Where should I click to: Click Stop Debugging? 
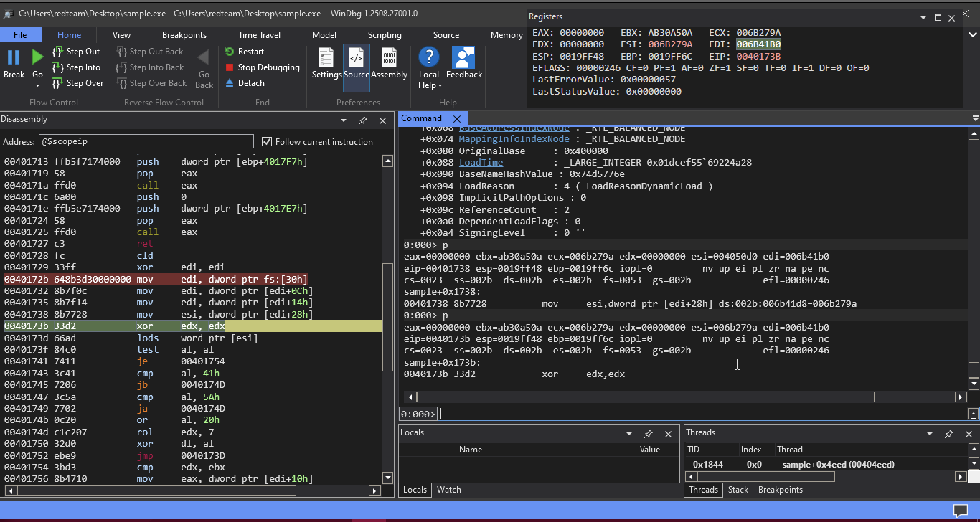click(x=263, y=67)
